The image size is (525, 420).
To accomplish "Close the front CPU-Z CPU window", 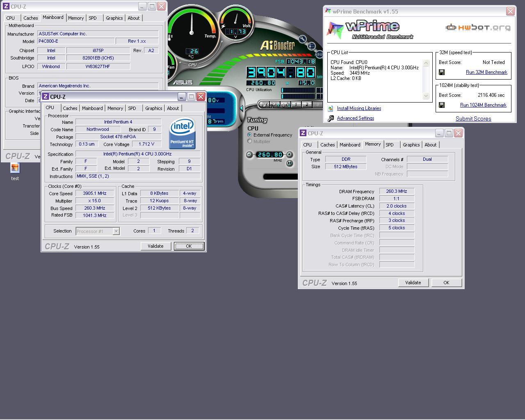I will click(x=201, y=96).
